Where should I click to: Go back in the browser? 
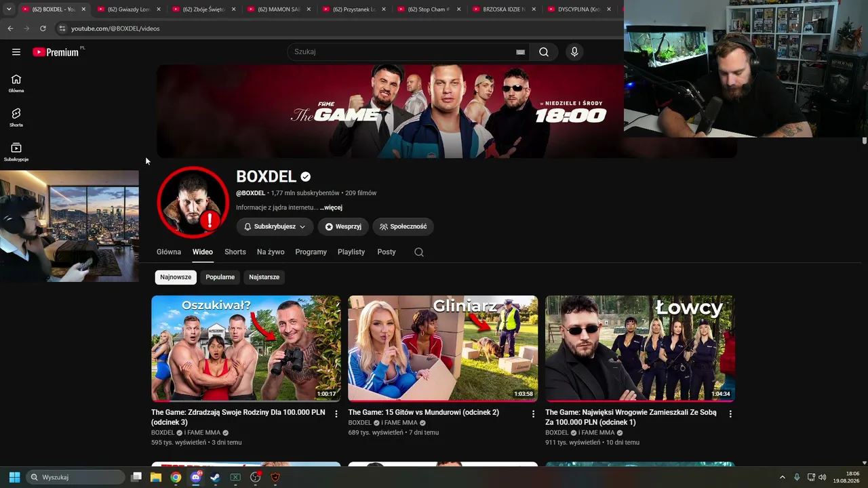point(10,28)
